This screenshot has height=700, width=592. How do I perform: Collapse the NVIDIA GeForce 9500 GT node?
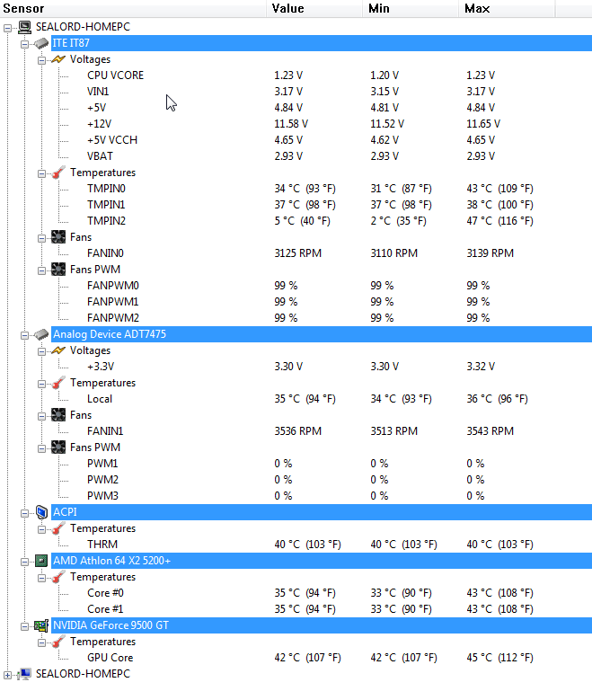(x=24, y=626)
